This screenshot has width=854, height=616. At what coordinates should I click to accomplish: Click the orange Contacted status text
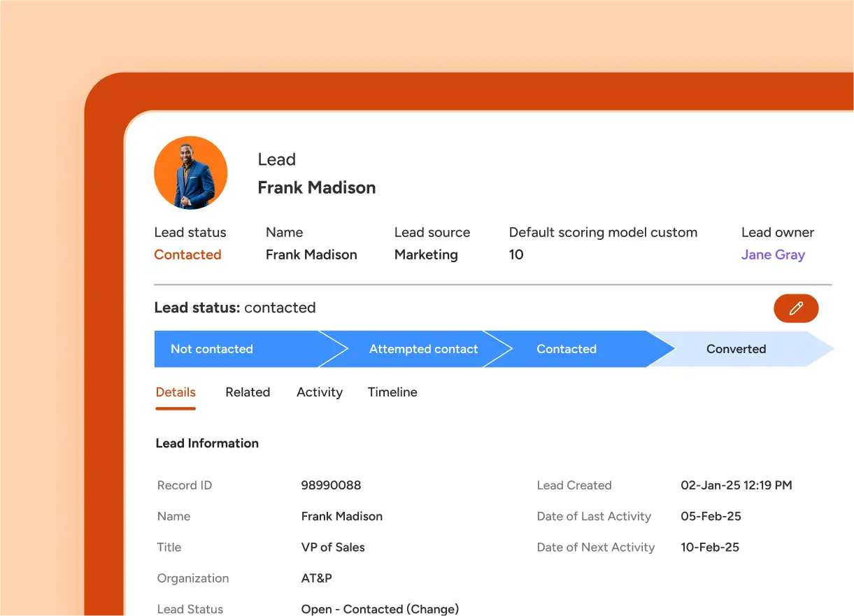187,255
